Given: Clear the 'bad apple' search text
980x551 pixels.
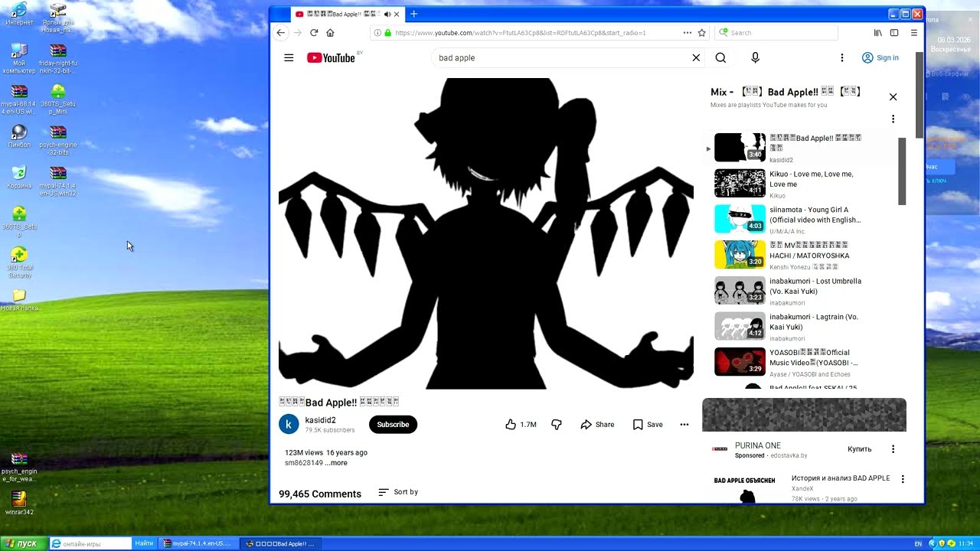Looking at the screenshot, I should pos(696,57).
